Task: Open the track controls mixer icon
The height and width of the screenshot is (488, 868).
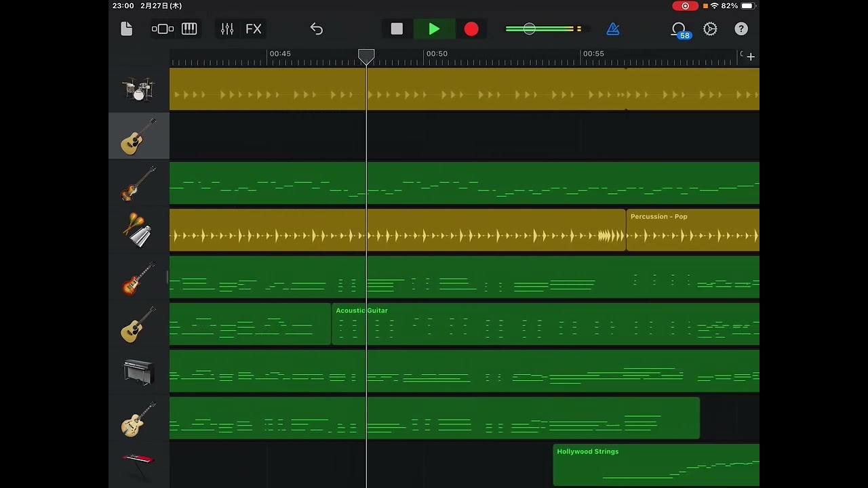Action: [227, 29]
